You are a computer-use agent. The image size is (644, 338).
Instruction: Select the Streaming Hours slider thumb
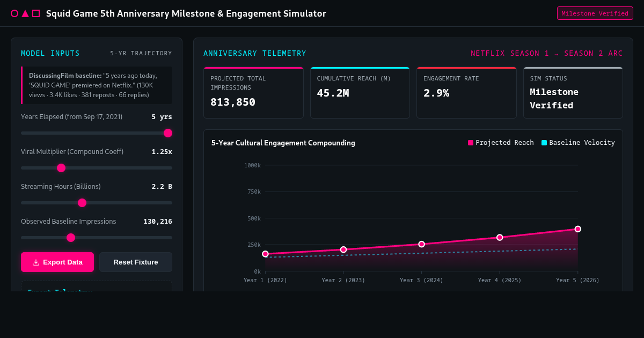pos(82,203)
